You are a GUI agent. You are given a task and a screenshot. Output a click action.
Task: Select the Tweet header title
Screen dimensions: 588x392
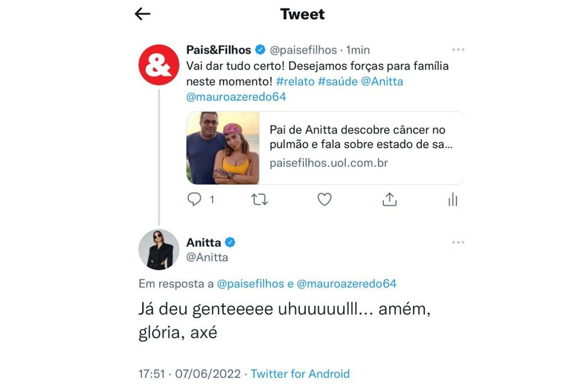(x=301, y=14)
